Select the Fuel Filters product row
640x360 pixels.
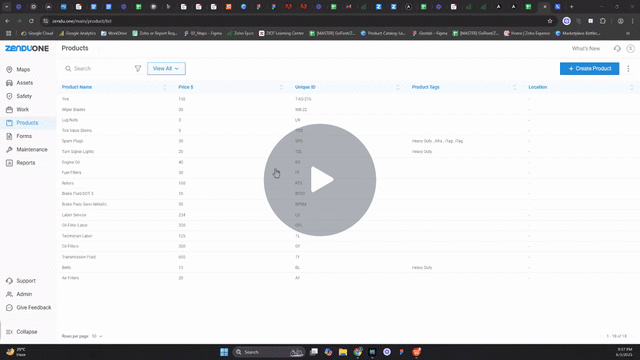point(349,173)
